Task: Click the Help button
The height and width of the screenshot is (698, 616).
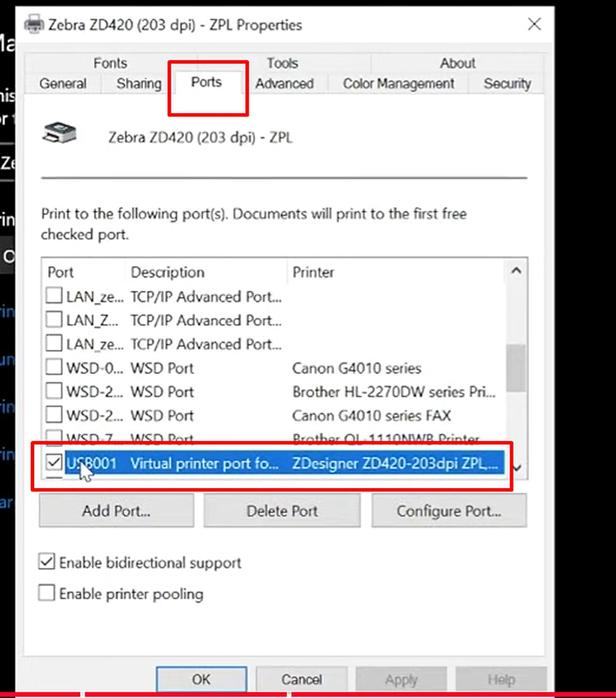Action: (x=501, y=679)
